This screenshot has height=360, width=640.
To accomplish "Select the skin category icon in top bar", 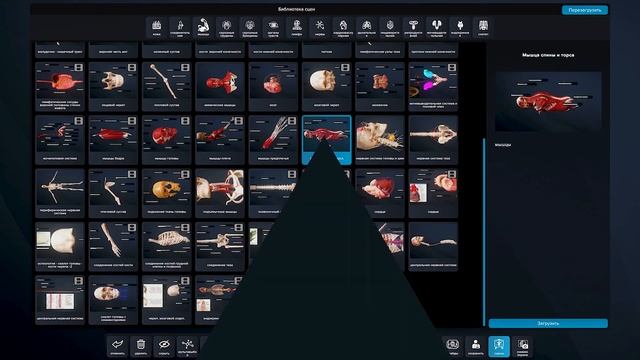I will tap(156, 28).
